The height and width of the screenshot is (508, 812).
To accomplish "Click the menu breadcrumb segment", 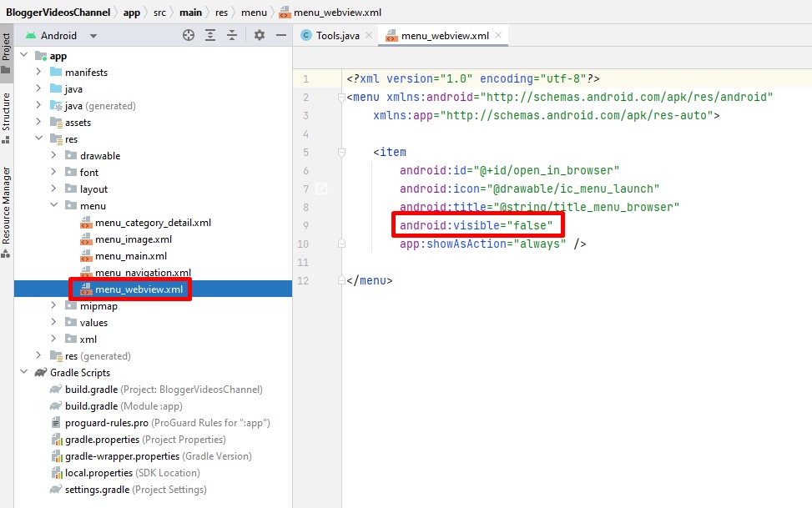I will [x=254, y=12].
